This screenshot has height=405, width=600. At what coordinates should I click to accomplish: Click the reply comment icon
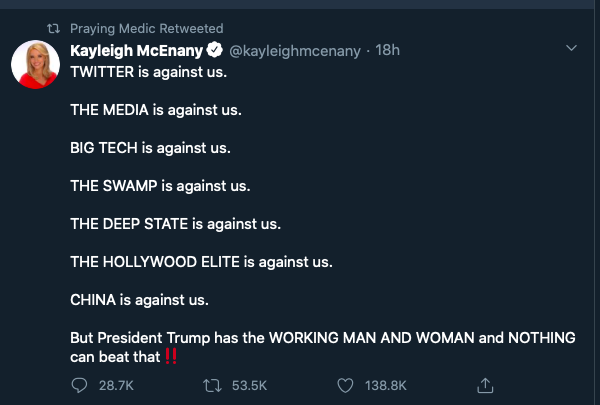(79, 385)
